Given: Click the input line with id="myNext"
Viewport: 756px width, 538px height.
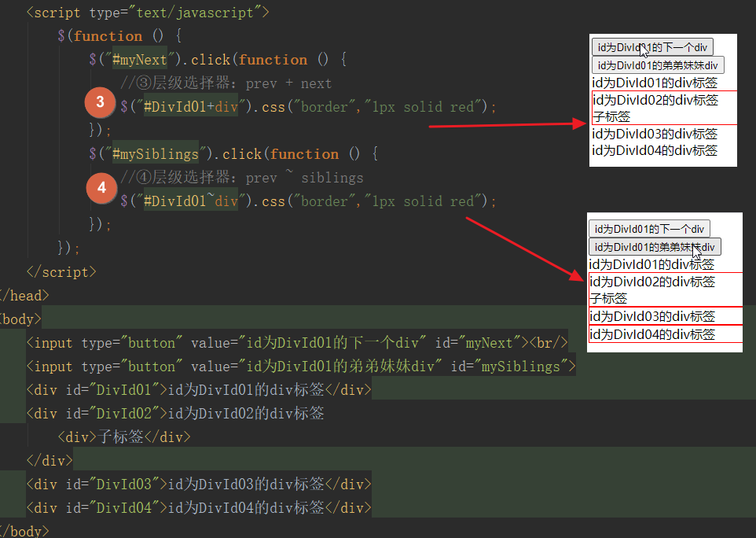Looking at the screenshot, I should tap(297, 343).
